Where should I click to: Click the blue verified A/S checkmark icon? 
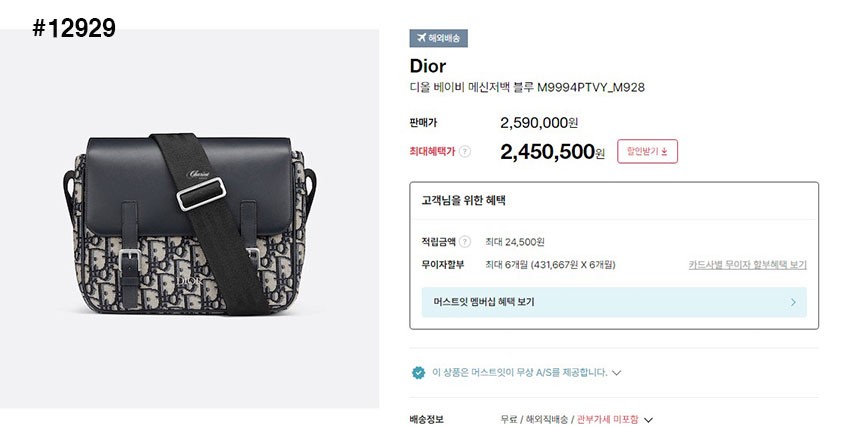coord(418,373)
